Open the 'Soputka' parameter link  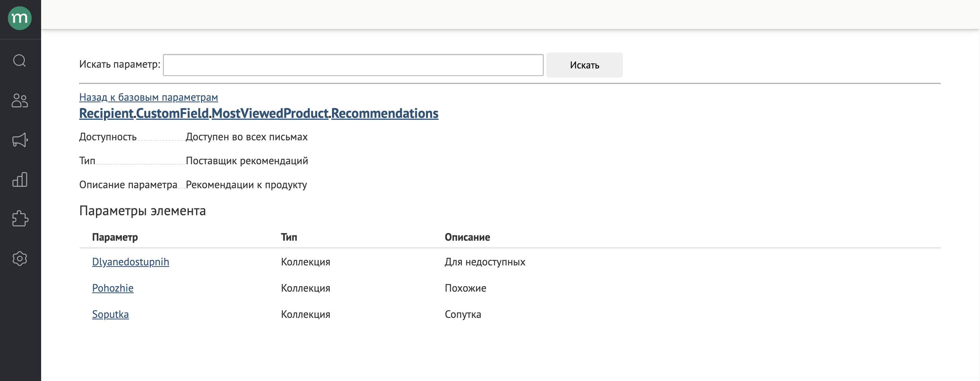point(110,314)
